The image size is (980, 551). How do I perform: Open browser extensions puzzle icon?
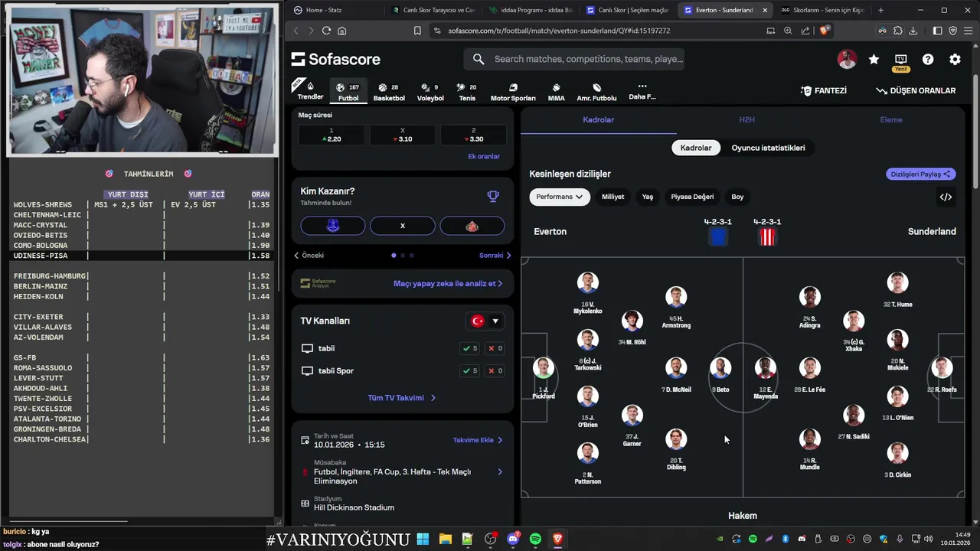click(x=898, y=31)
